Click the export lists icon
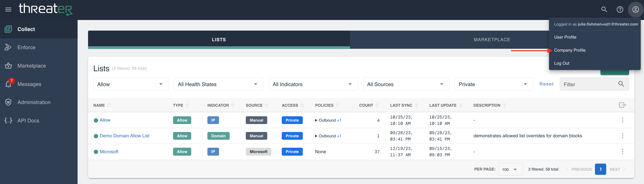This screenshot has height=184, width=644. tap(622, 105)
